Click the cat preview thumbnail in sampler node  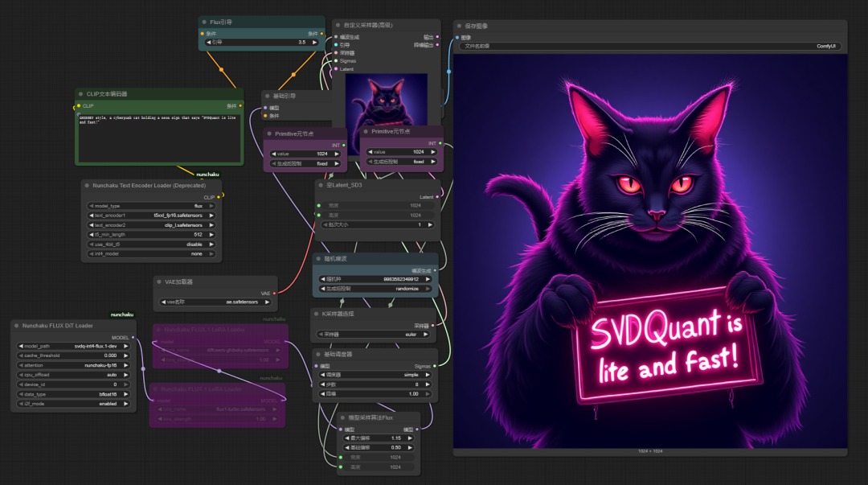386,100
